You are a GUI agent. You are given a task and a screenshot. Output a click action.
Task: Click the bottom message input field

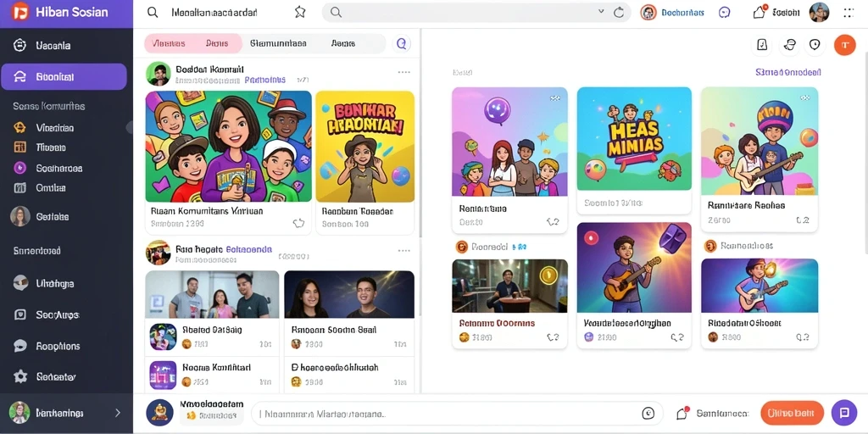point(457,414)
